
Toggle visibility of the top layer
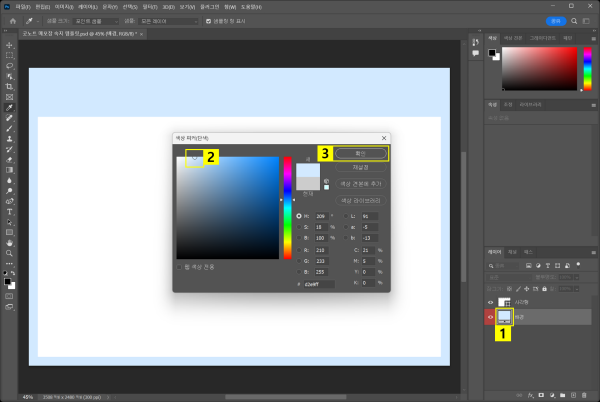491,302
